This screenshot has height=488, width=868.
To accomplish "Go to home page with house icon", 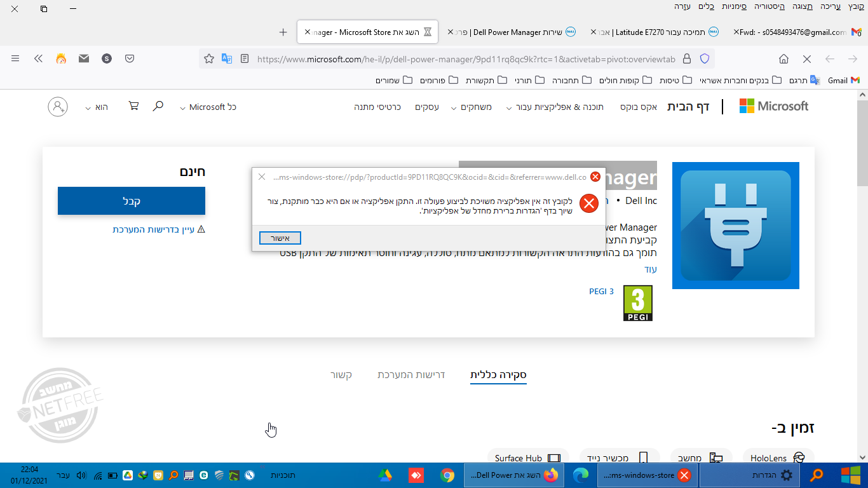I will pos(783,59).
